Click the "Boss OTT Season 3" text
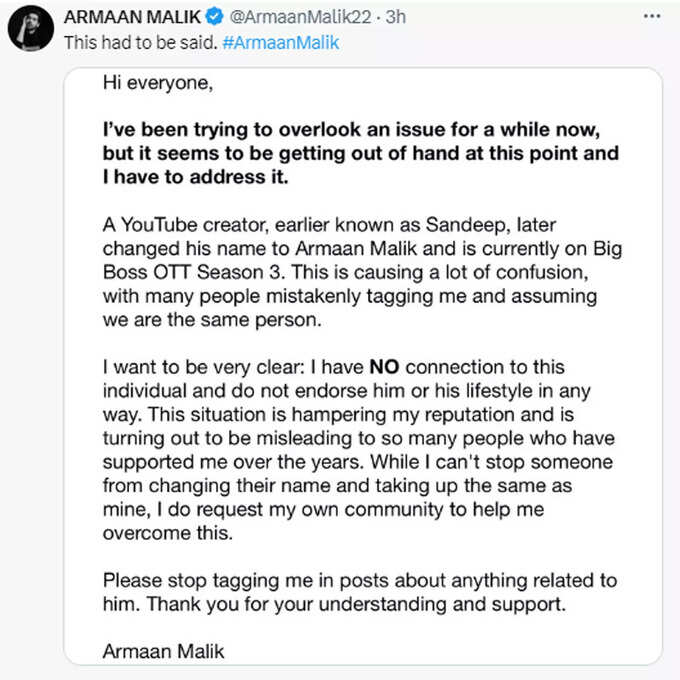Screen dimensions: 680x680 (193, 272)
